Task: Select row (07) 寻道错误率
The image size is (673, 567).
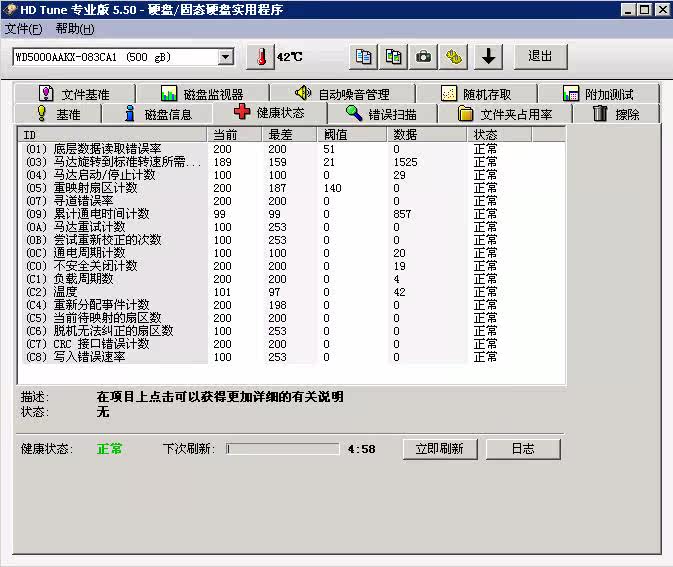Action: 292,201
